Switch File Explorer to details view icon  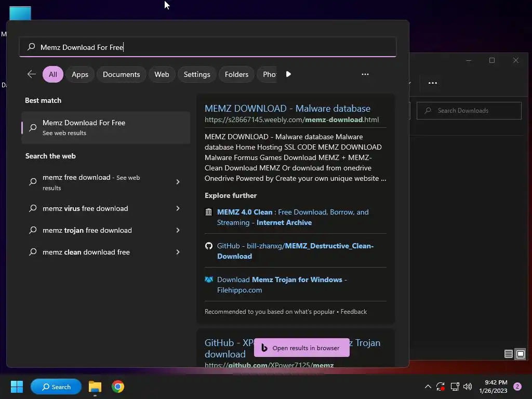(508, 354)
